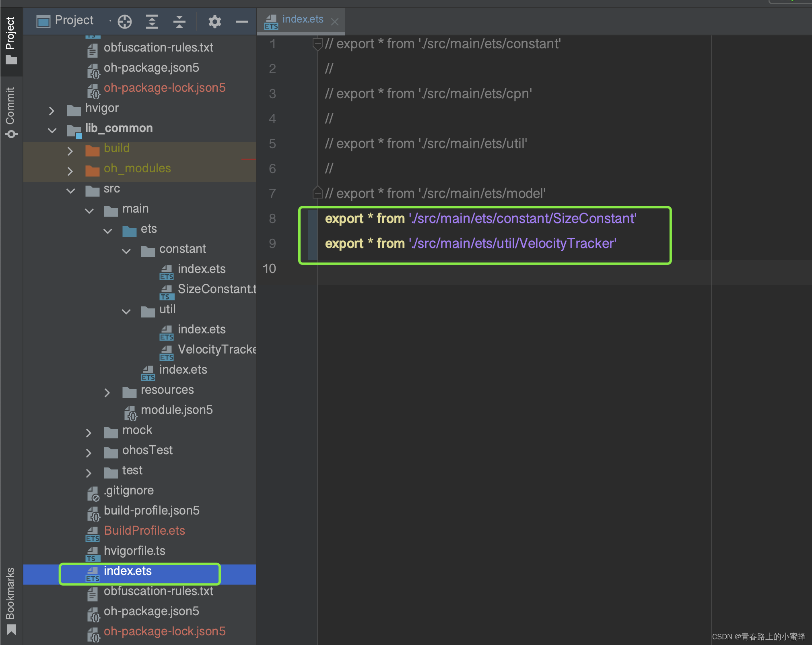Select the top oh-package-lock.json5 file
Viewport: 812px width, 645px height.
pyautogui.click(x=165, y=88)
